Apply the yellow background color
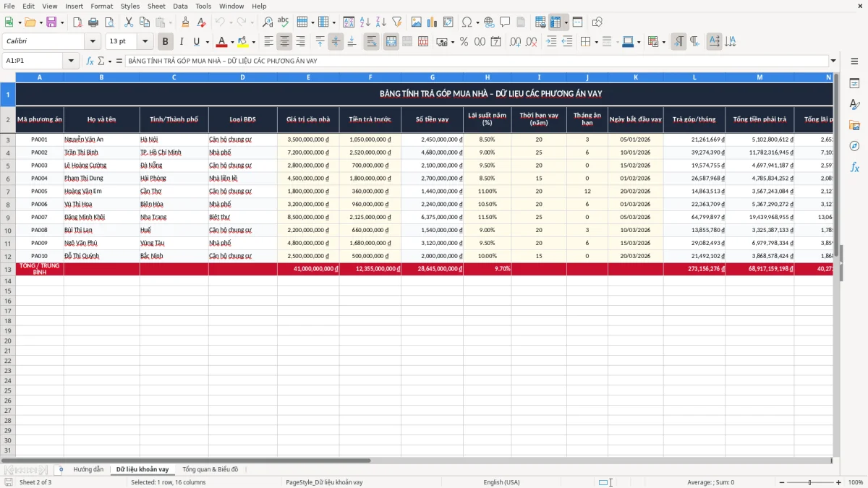 coord(243,42)
